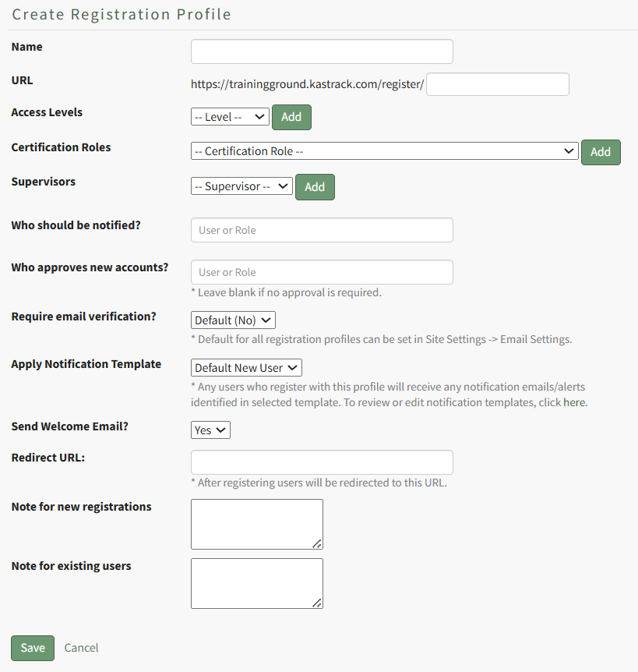Expand the Certification Role dropdown
Viewport: 638px width, 672px height.
tap(384, 151)
